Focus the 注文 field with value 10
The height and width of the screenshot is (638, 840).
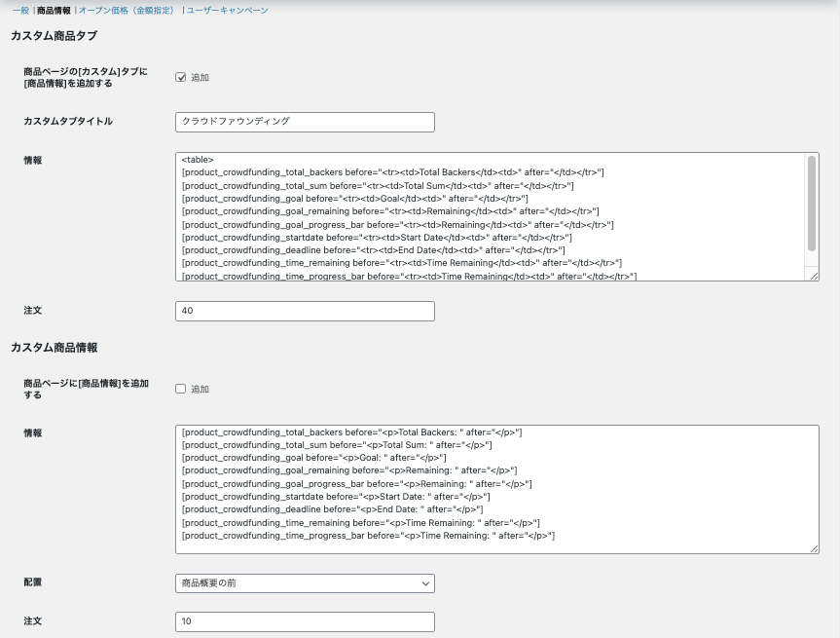pos(305,620)
